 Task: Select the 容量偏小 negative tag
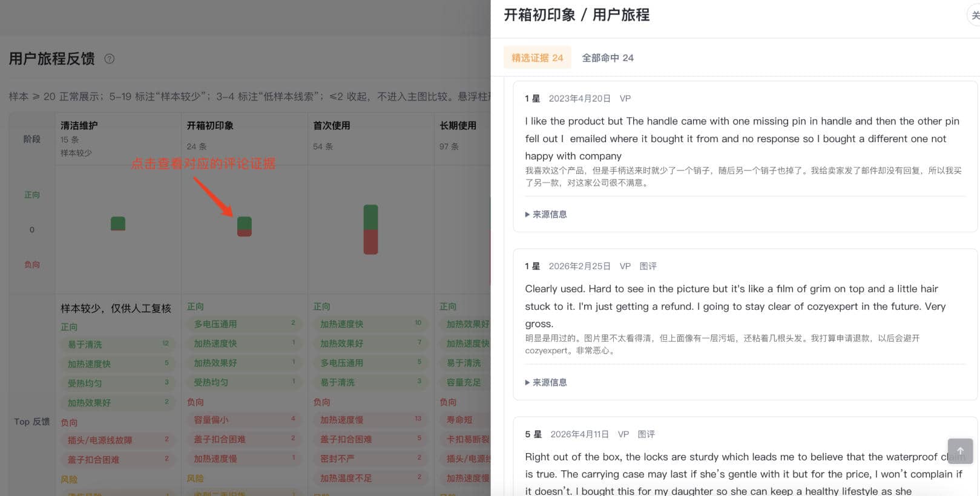[x=243, y=420]
